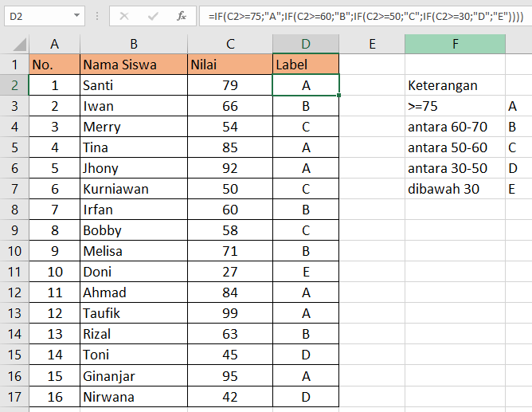Image resolution: width=532 pixels, height=412 pixels.
Task: Select row 1 header
Action: [14, 65]
